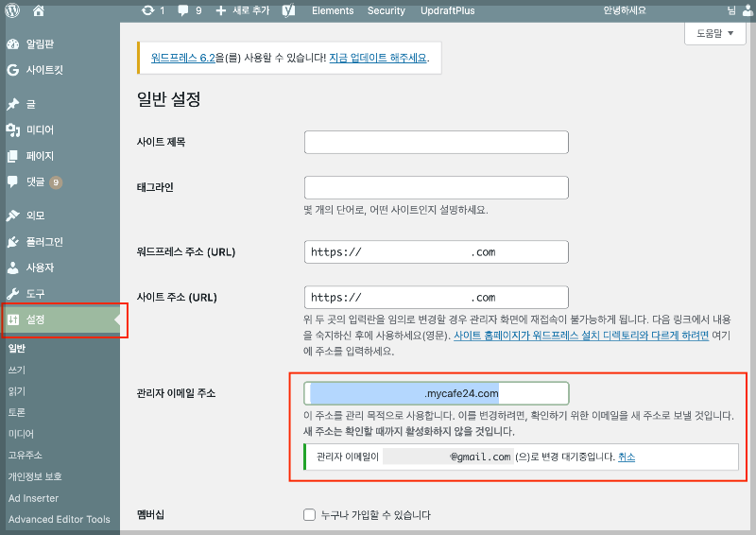
Task: Click the 미디어 media icon in sidebar
Action: [12, 129]
